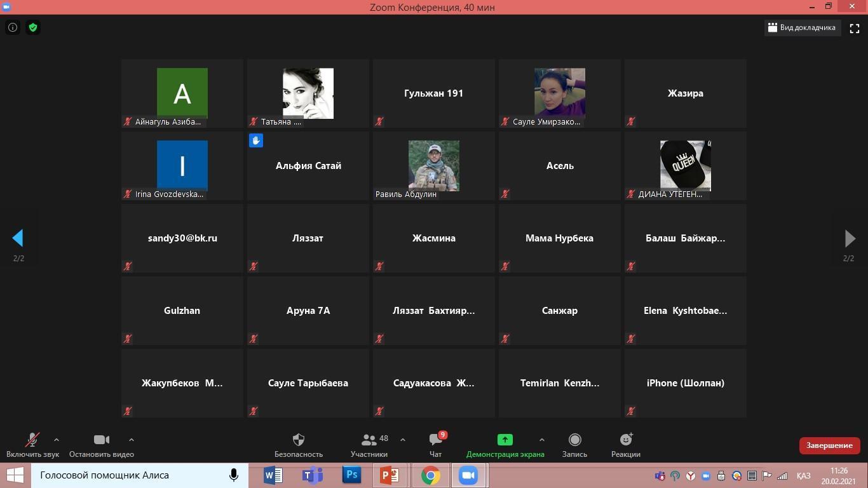
Task: Expand video options arrow next to camera
Action: coord(132,440)
